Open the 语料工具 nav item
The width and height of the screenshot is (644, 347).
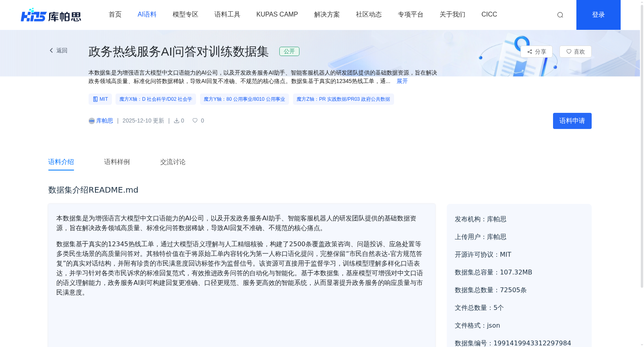227,15
